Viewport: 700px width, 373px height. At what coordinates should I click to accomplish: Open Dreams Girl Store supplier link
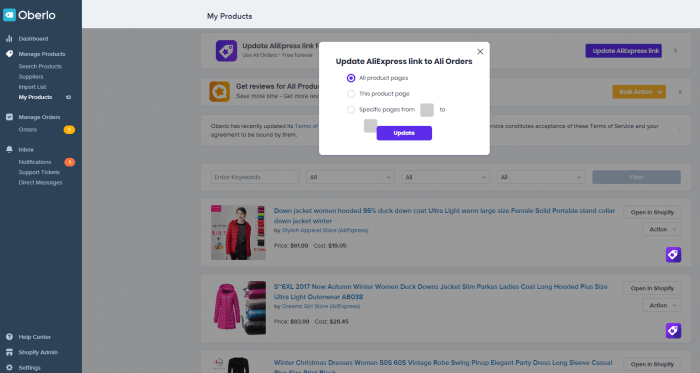[321, 306]
